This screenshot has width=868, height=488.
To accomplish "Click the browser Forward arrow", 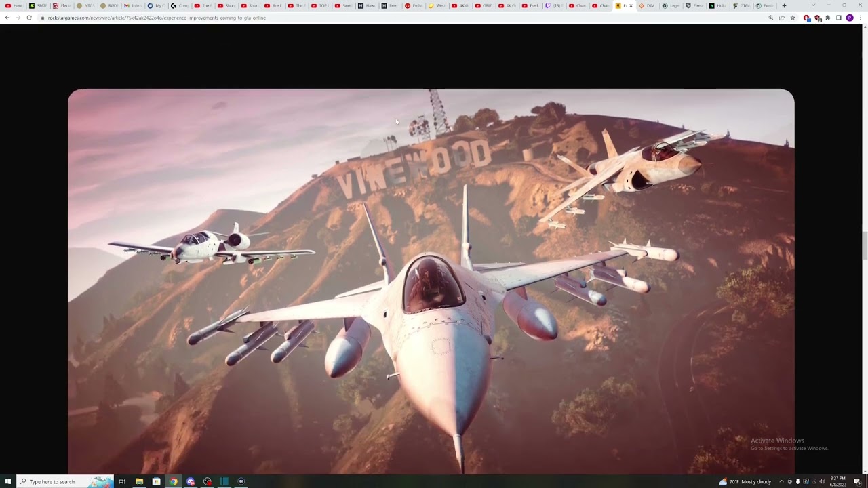I will coord(18,18).
